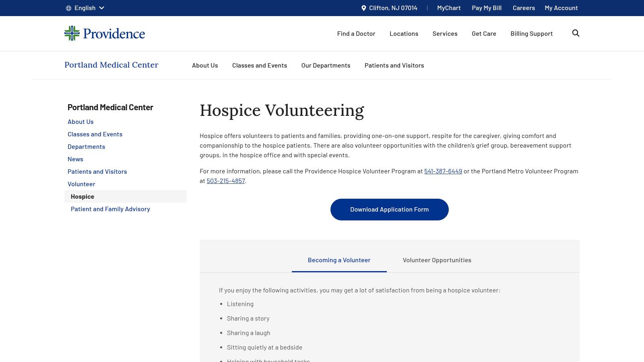Screen dimensions: 644x362
Task: Switch to the Volunteer Opportunities tab
Action: coord(437,260)
